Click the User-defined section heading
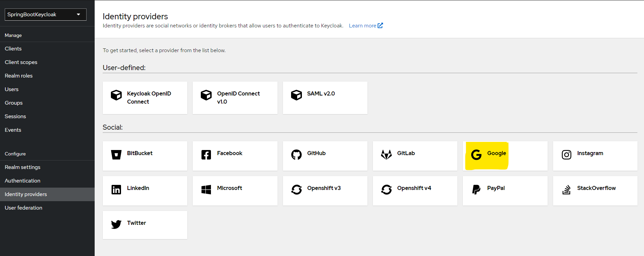Viewport: 644px width, 256px height. (x=124, y=68)
